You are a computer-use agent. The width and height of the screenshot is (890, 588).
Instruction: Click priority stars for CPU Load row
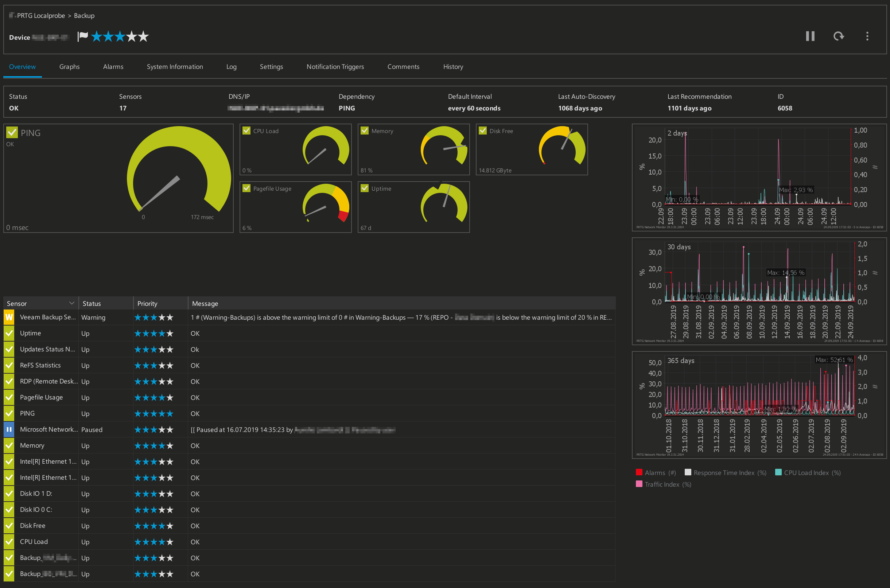[x=154, y=542]
